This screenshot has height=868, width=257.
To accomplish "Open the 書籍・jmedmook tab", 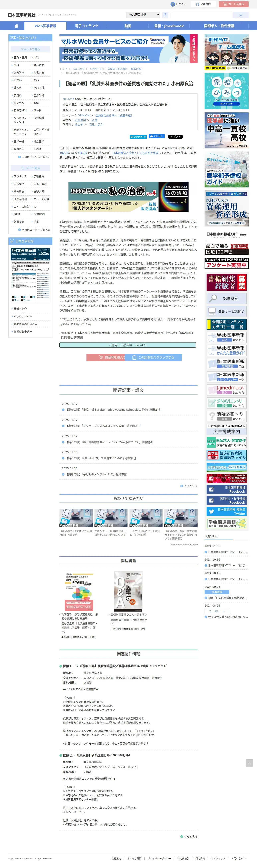I will (x=169, y=26).
